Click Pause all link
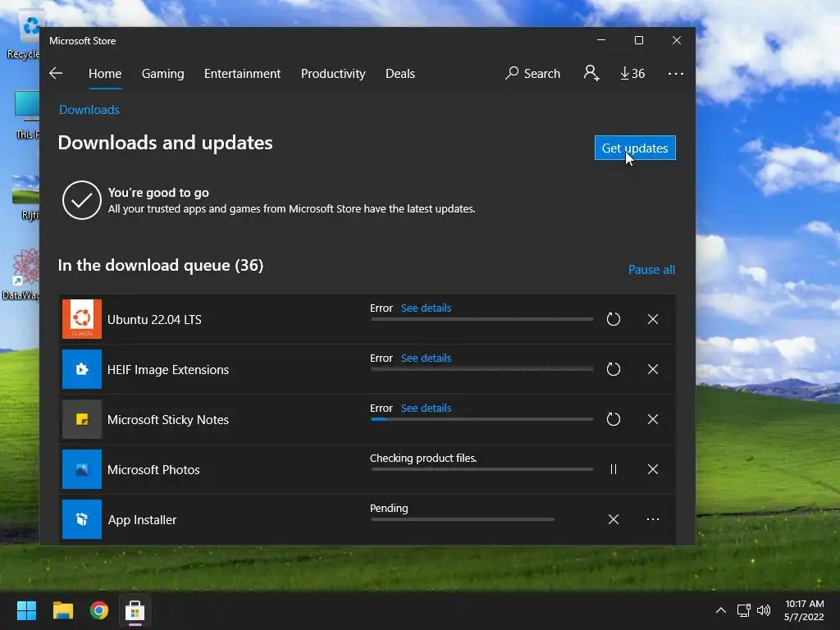Screen dimensions: 840x630 [x=651, y=269]
